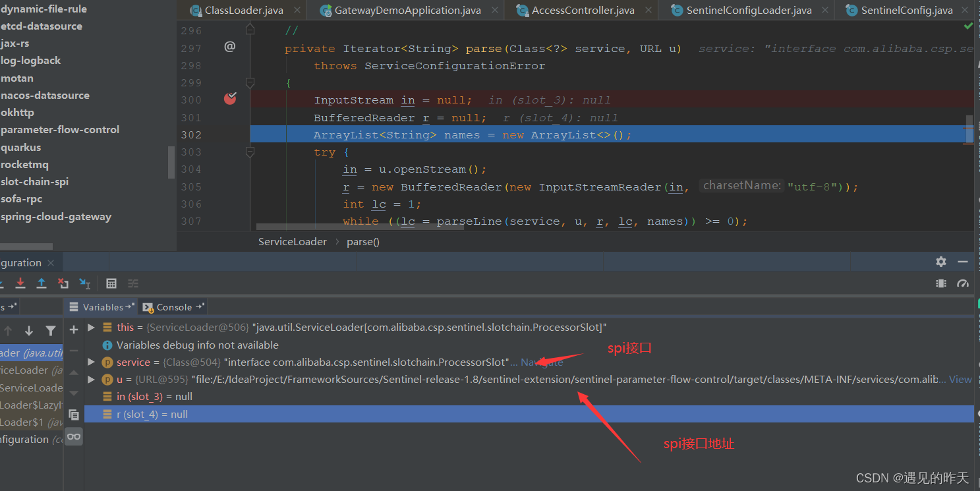Select the dynamic-file-rule project folder
This screenshot has height=491, width=980.
43,9
